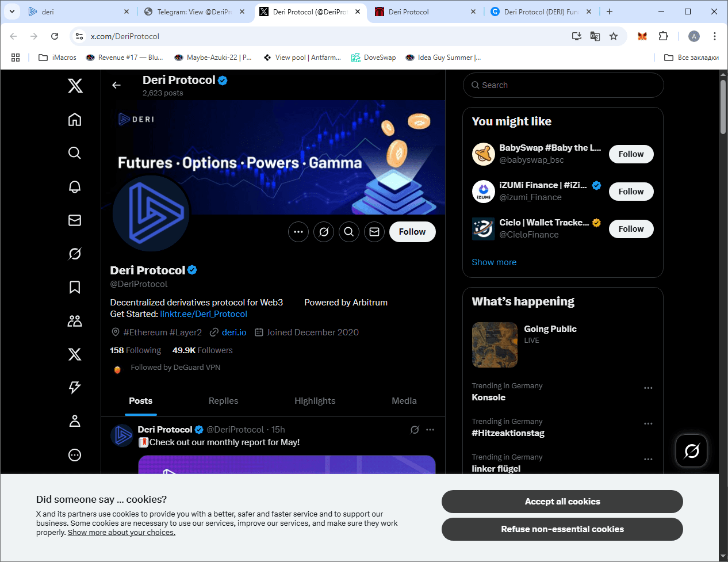Follow Cielo Wallet Tracker account
This screenshot has width=728, height=562.
631,229
